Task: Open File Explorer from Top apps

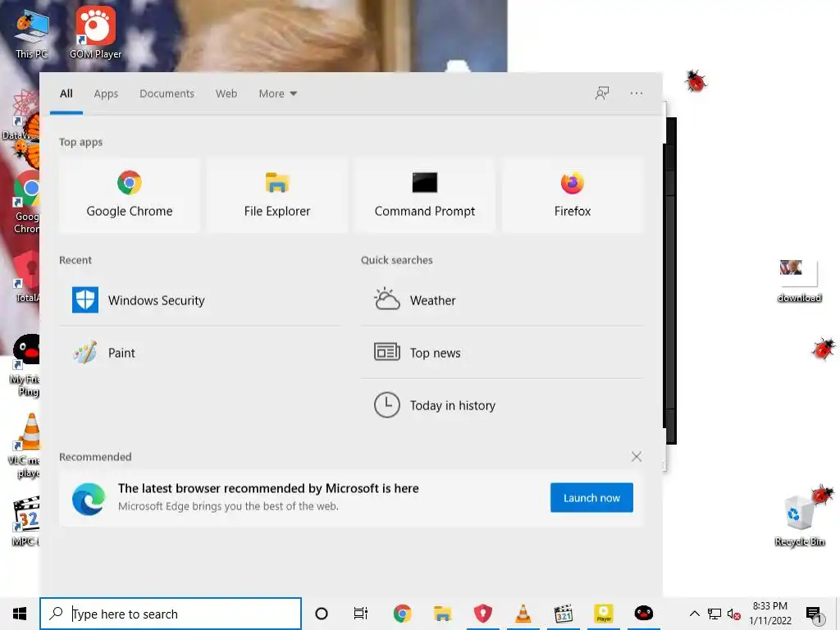Action: [277, 195]
